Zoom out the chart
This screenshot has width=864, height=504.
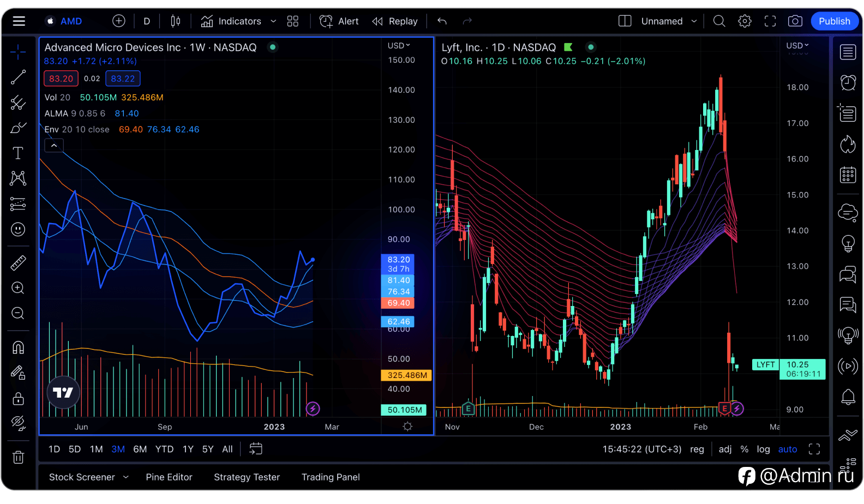[x=18, y=313]
